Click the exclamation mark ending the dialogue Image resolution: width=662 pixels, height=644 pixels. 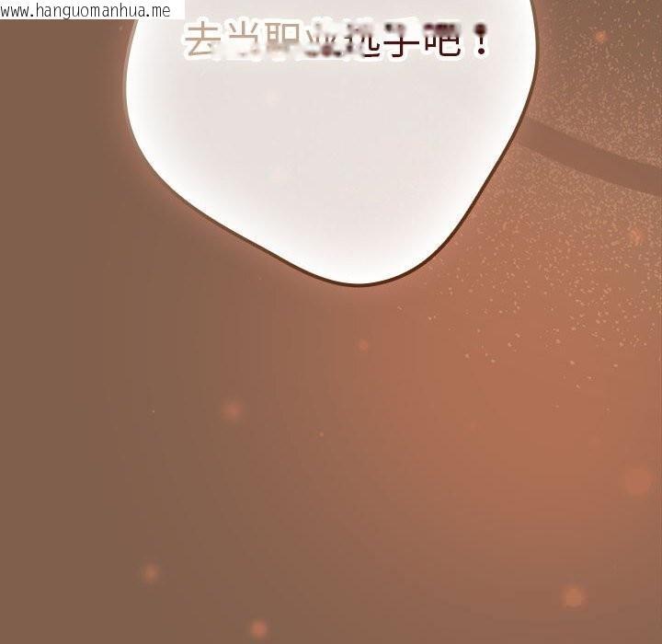[x=479, y=41]
